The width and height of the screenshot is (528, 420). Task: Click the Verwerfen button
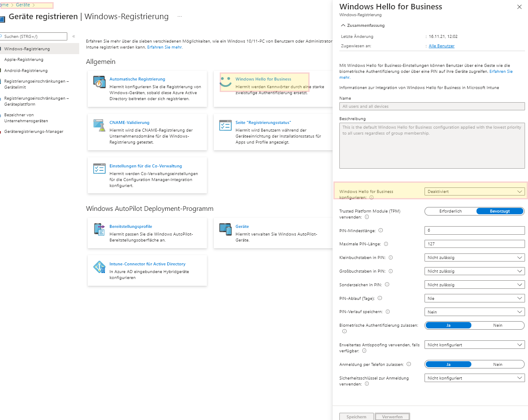392,417
